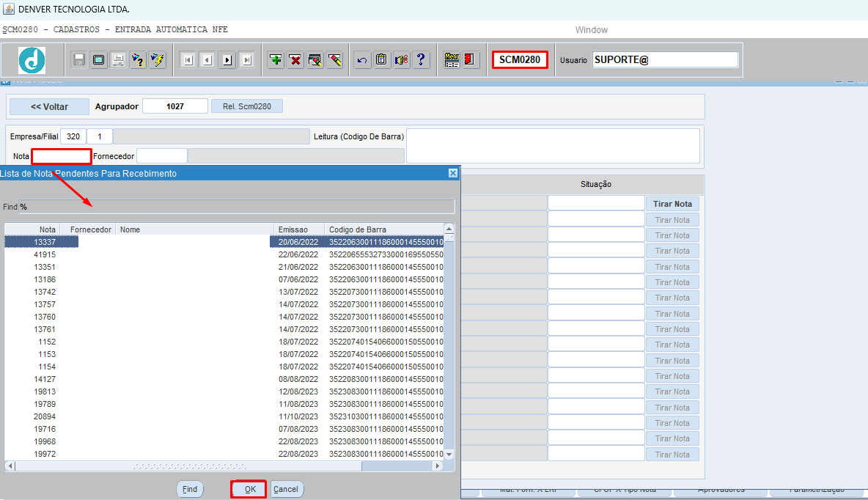Click the Fornecedor code input field
868x500 pixels.
click(161, 156)
